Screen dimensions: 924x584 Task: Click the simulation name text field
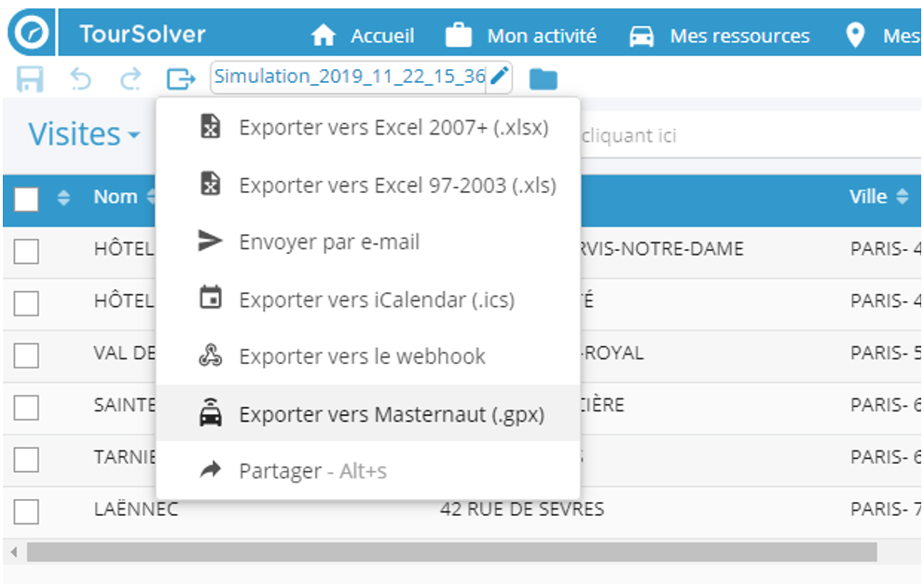(x=349, y=76)
